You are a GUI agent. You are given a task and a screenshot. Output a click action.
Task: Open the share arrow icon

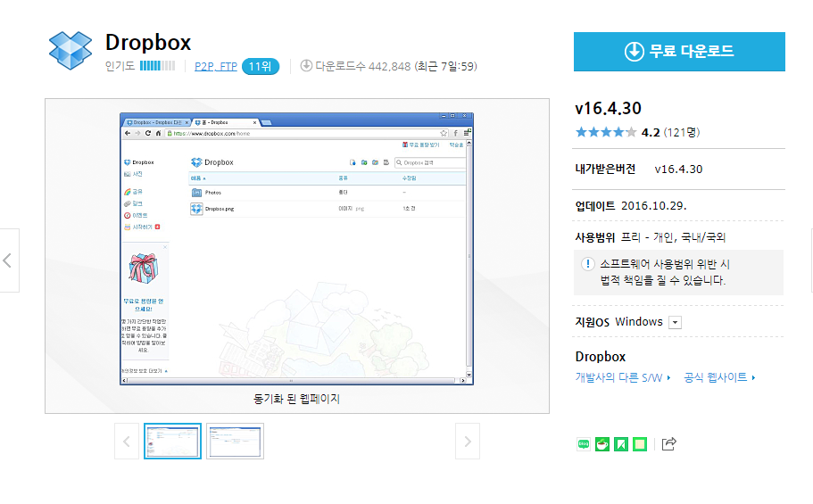click(668, 444)
